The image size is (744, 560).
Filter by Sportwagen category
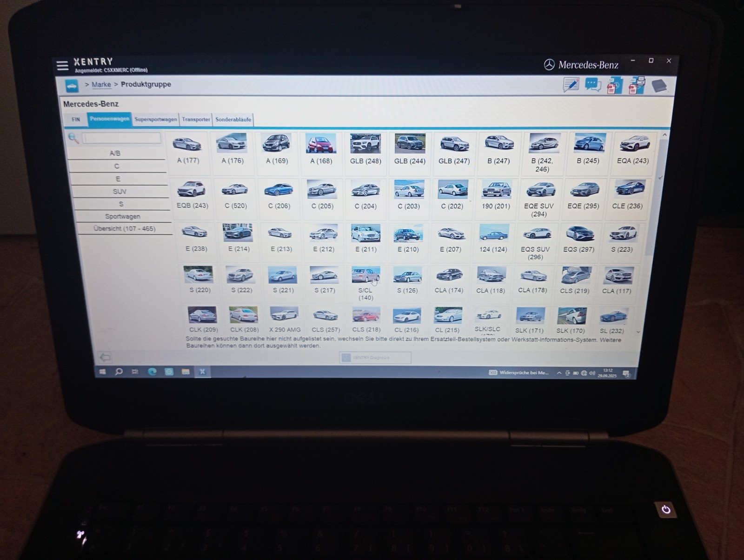coord(123,216)
